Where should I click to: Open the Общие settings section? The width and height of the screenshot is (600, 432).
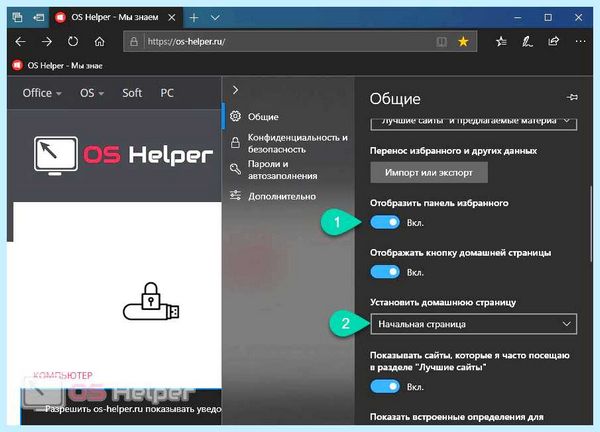288,116
